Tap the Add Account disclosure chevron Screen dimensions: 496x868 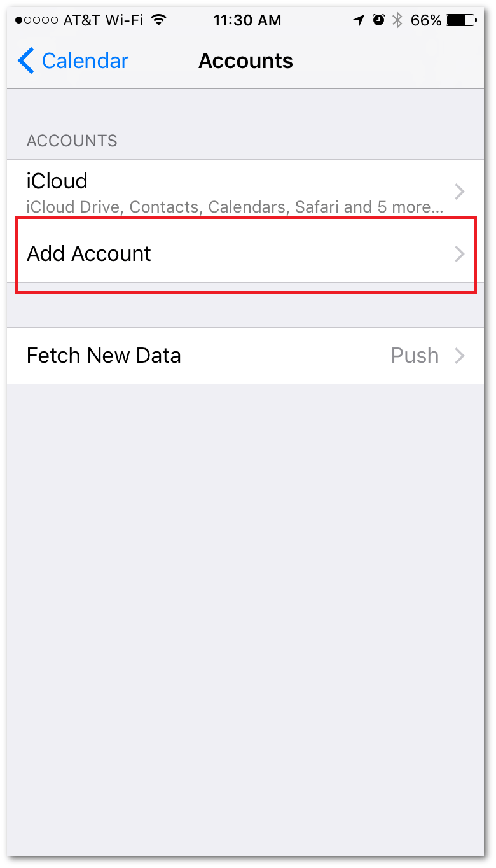(x=460, y=254)
